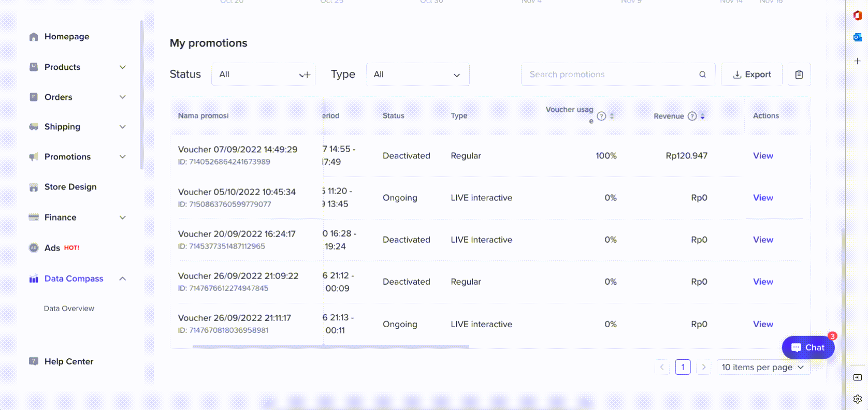Open Outlook in the browser sidebar
The height and width of the screenshot is (410, 868).
click(x=857, y=37)
